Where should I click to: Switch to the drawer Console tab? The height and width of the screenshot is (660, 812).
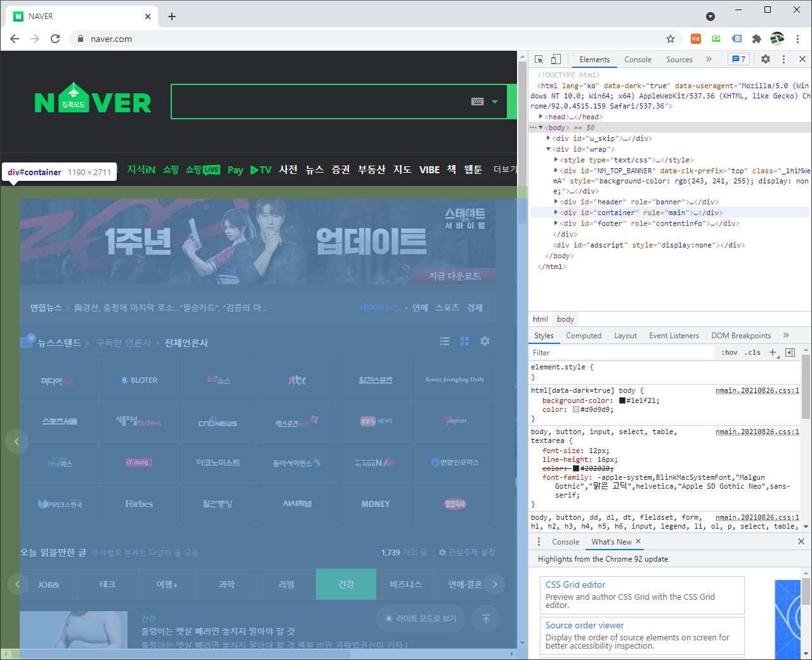point(565,542)
